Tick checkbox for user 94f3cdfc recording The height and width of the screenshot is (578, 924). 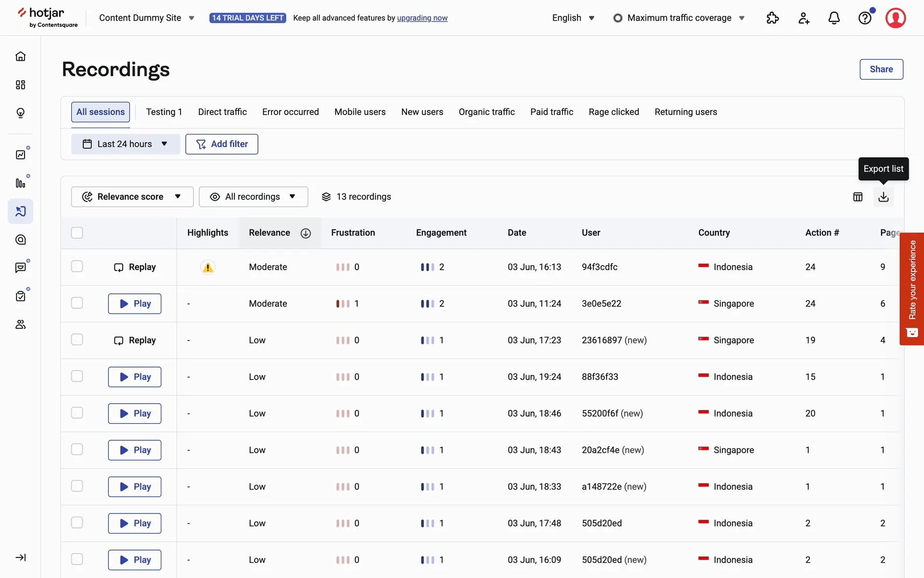[x=77, y=266]
